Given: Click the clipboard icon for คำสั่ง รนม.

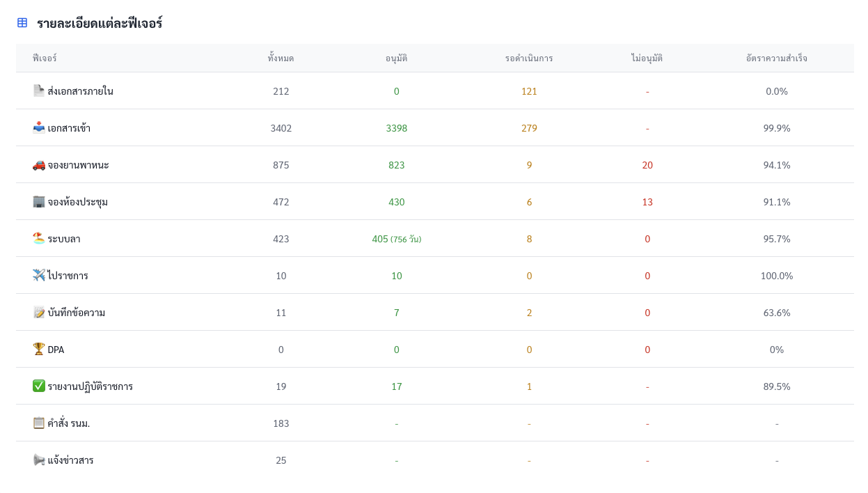Looking at the screenshot, I should tap(39, 423).
